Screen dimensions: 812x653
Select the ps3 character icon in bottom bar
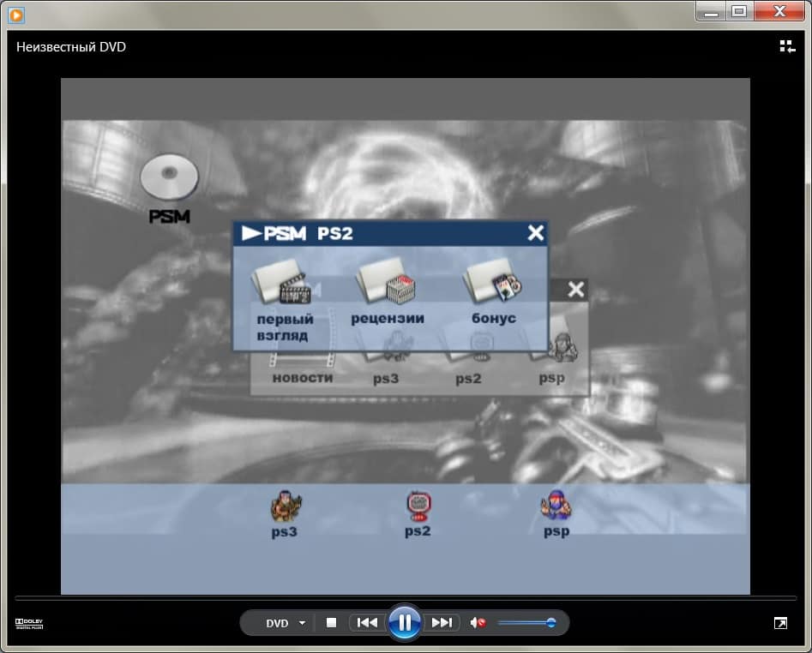[x=285, y=514]
